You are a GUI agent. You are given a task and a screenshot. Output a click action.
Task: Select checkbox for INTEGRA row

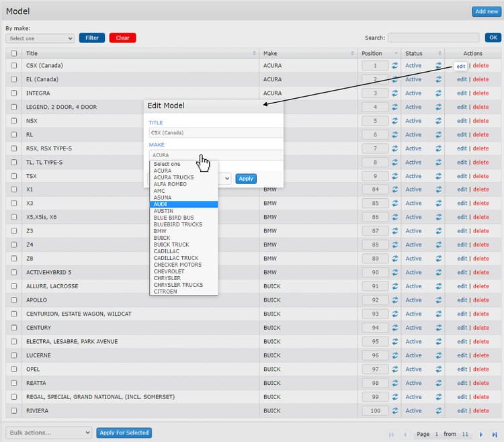[x=14, y=93]
